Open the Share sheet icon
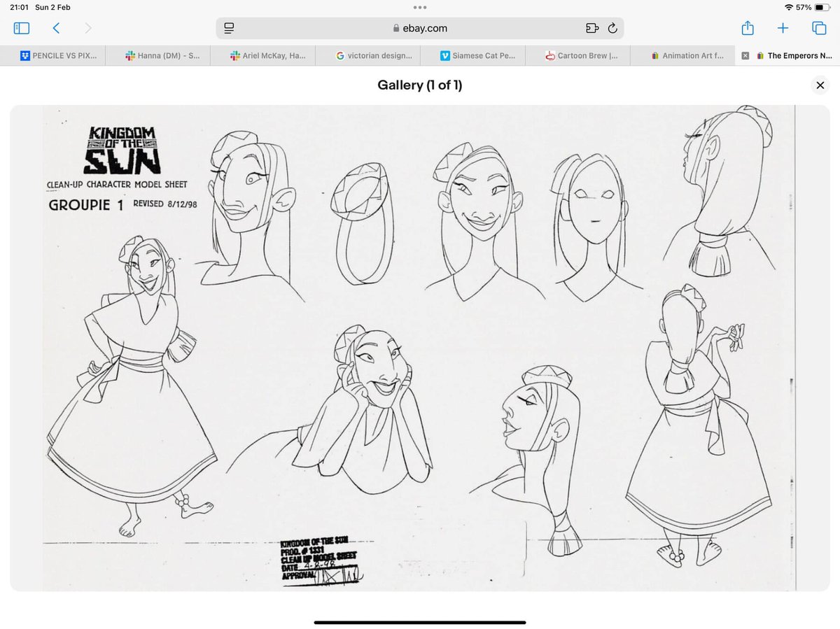The height and width of the screenshot is (629, 840). [x=748, y=28]
